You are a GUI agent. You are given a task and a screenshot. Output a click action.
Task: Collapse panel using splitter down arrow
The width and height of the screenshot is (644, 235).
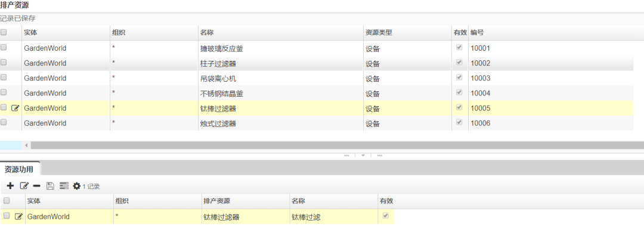point(363,156)
